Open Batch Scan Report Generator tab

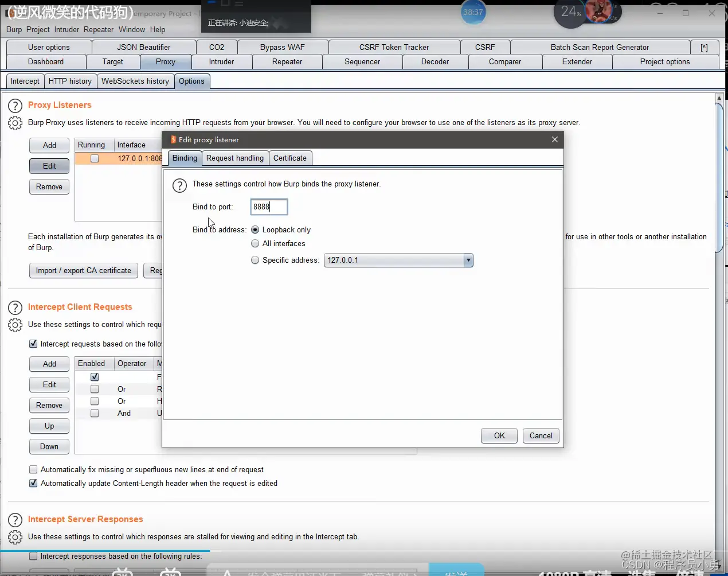click(x=600, y=47)
